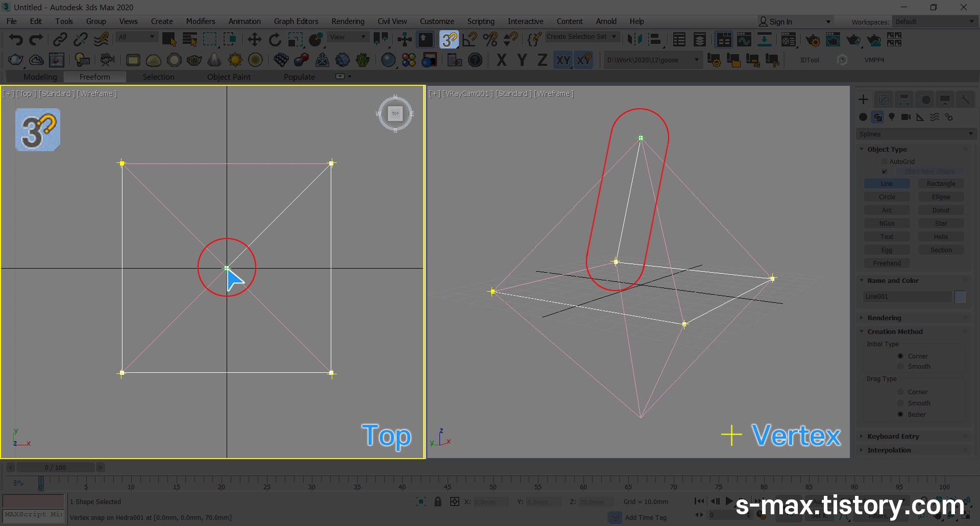Viewport: 980px width, 526px height.
Task: Restrict to XY plane constraint
Action: click(x=563, y=60)
